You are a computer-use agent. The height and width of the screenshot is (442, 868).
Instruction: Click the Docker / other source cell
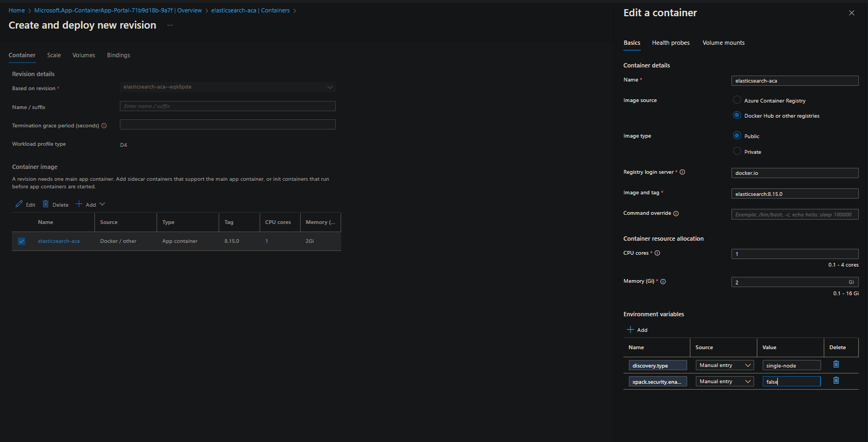coord(118,241)
